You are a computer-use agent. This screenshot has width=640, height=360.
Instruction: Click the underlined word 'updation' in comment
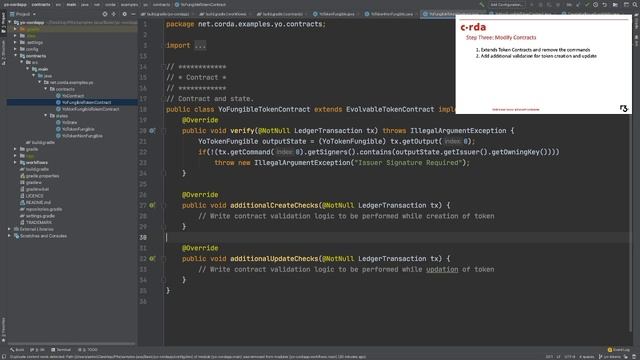click(442, 269)
